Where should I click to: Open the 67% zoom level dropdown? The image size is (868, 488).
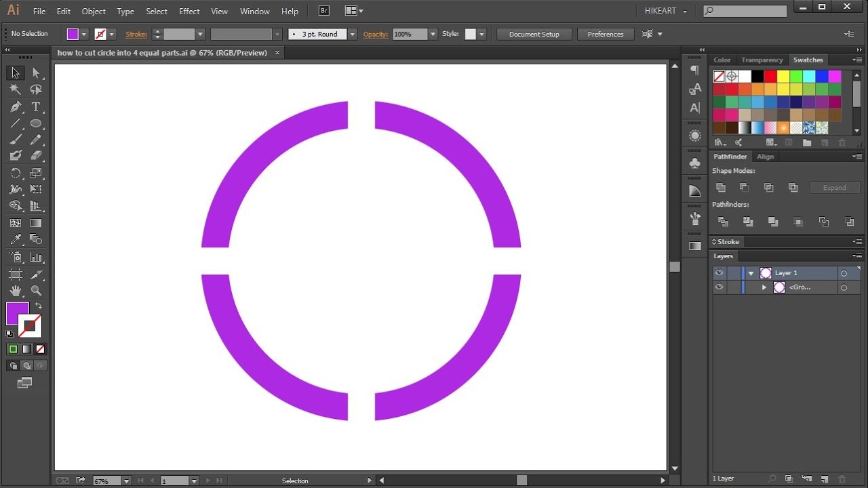click(x=126, y=481)
